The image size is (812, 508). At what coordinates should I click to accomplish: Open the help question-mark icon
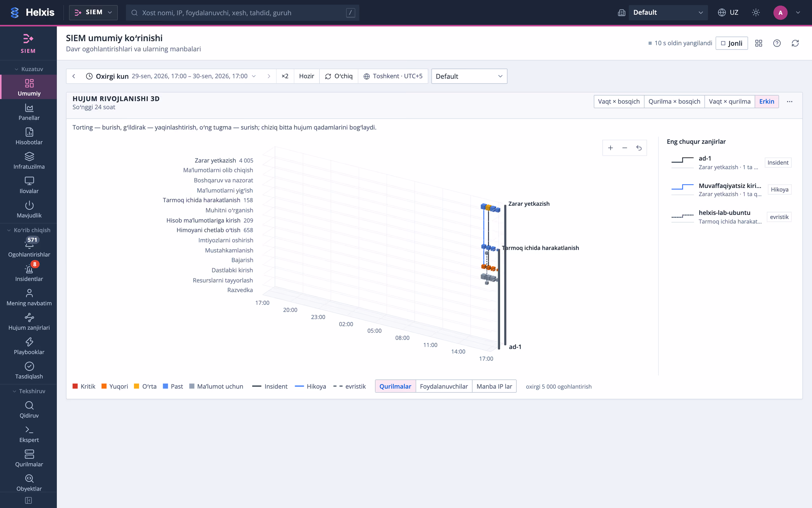[777, 43]
